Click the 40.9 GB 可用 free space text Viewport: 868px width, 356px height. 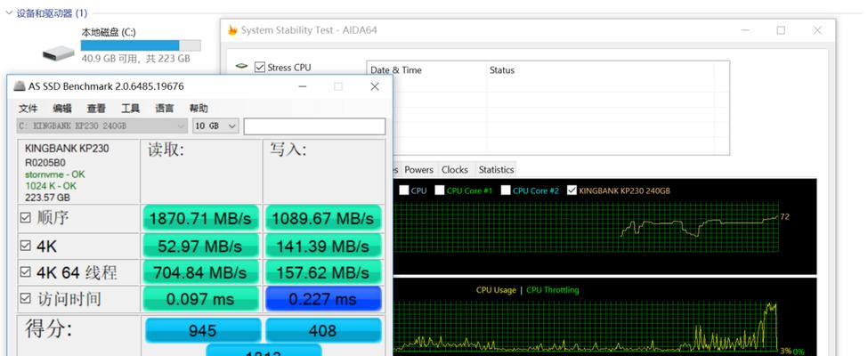110,58
